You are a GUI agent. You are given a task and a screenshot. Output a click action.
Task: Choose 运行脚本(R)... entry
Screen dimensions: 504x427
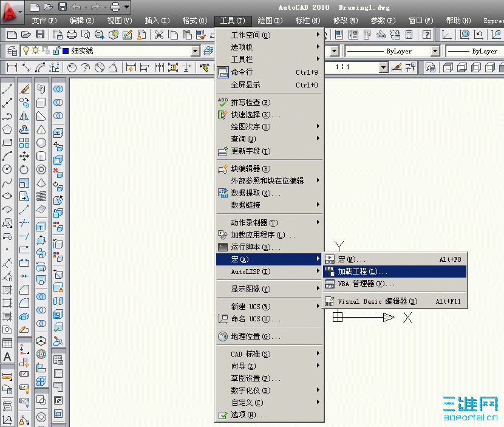270,247
